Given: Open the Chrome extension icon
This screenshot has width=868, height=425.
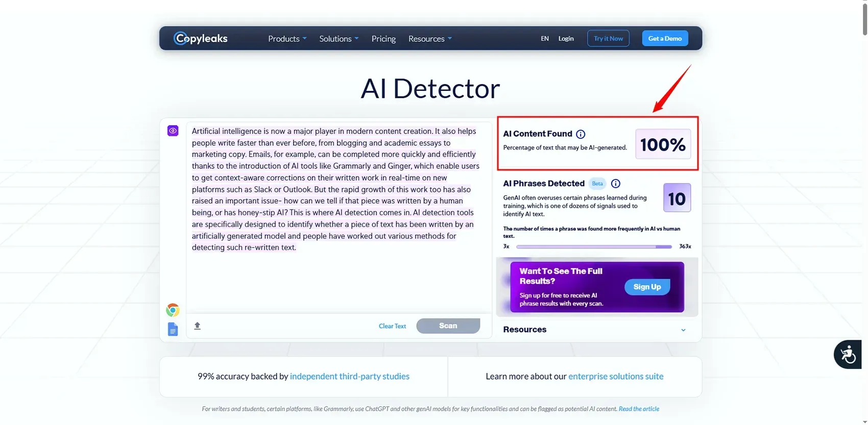Looking at the screenshot, I should click(x=173, y=310).
